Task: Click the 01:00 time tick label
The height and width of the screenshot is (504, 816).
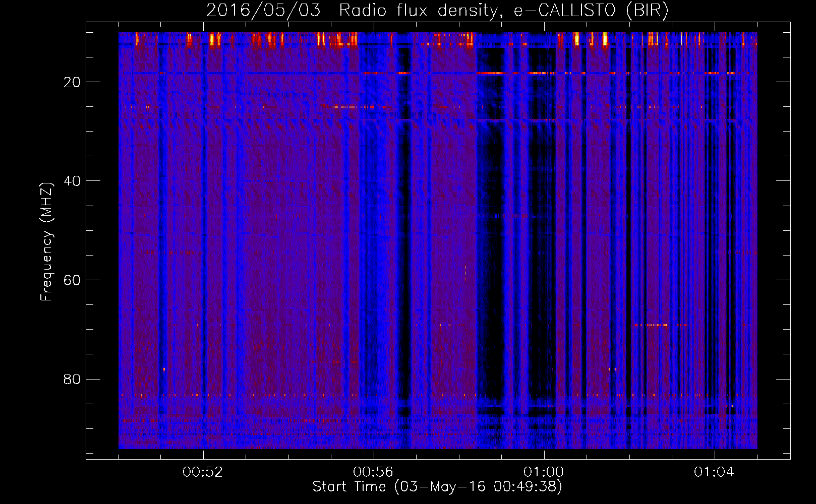Action: (x=544, y=472)
